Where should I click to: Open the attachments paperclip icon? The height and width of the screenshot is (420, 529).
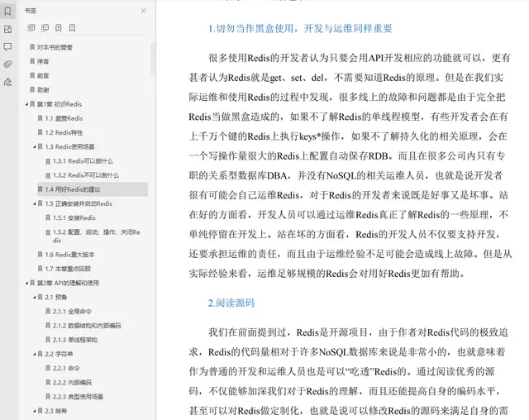pyautogui.click(x=7, y=64)
